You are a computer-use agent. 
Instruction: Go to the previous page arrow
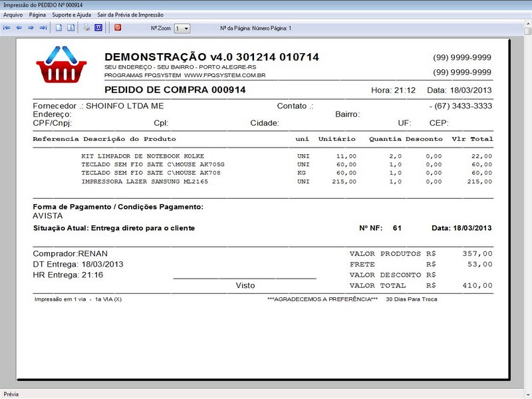tap(19, 28)
